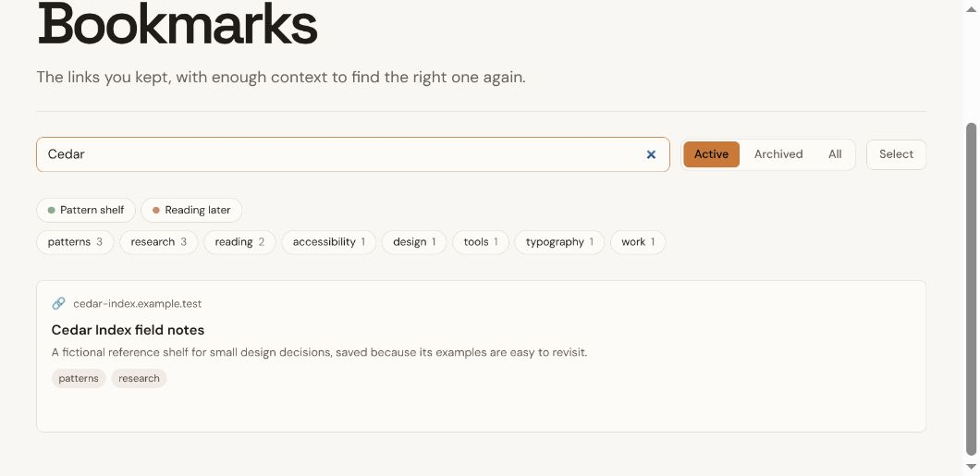Click the bookmark description starting 'A fictional reference shelf'

[319, 352]
